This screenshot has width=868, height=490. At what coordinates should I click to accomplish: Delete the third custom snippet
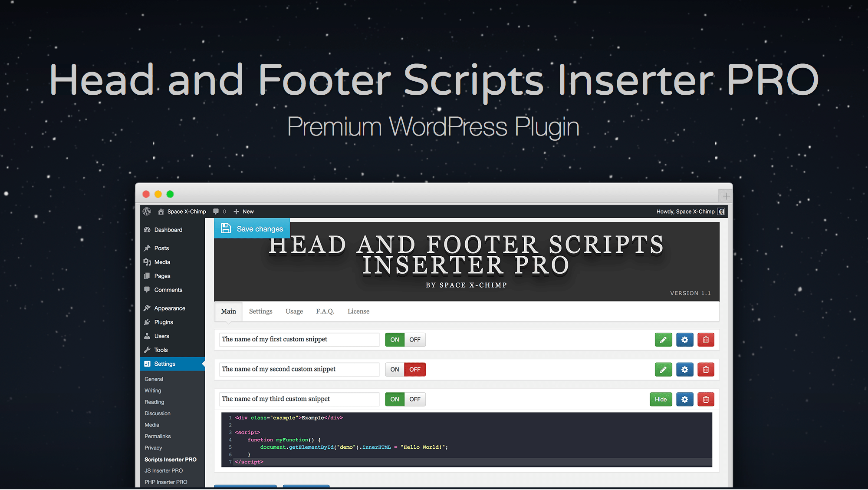coord(706,399)
